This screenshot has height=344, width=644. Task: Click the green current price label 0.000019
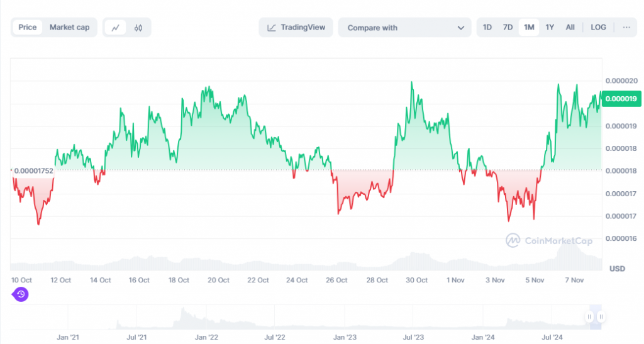tap(621, 99)
